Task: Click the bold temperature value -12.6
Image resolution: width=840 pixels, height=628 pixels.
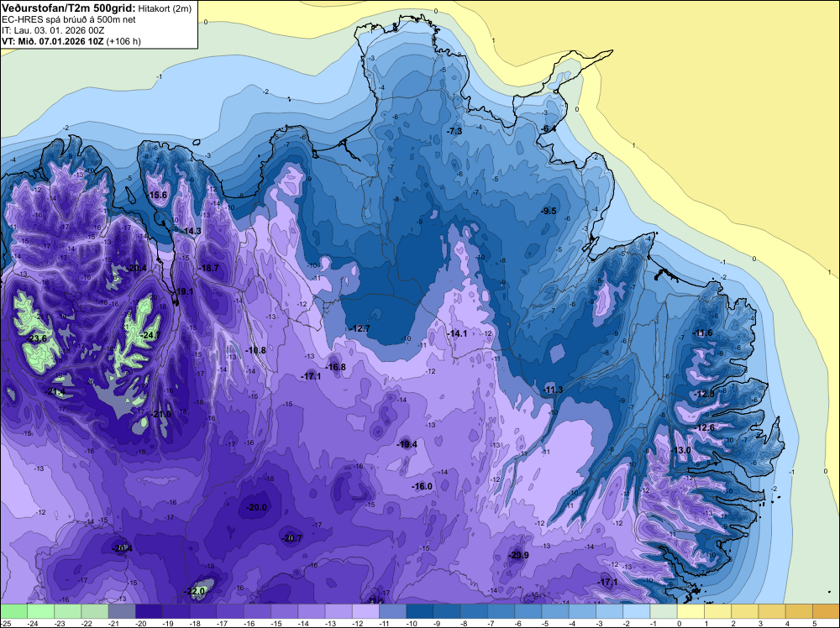Action: coord(705,428)
